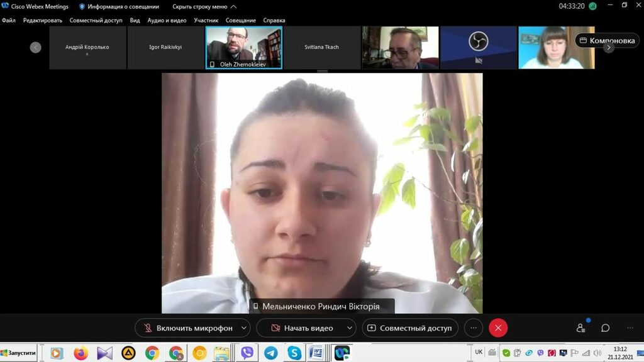Toggle the UK keyboard language indicator
The height and width of the screenshot is (362, 644).
coord(479,352)
